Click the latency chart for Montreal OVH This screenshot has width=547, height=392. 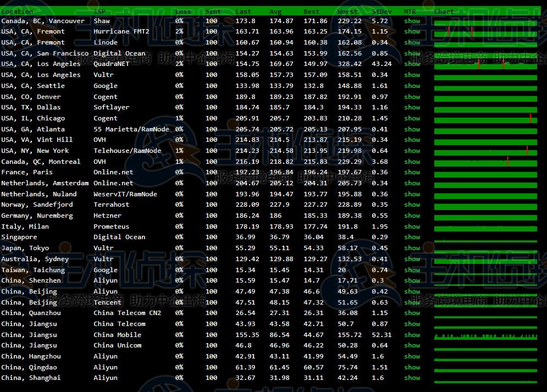point(485,162)
